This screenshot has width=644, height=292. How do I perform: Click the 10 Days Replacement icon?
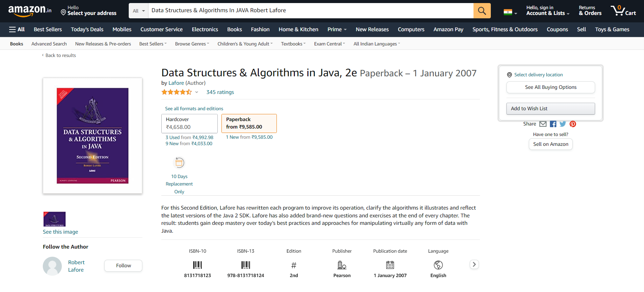click(x=179, y=163)
